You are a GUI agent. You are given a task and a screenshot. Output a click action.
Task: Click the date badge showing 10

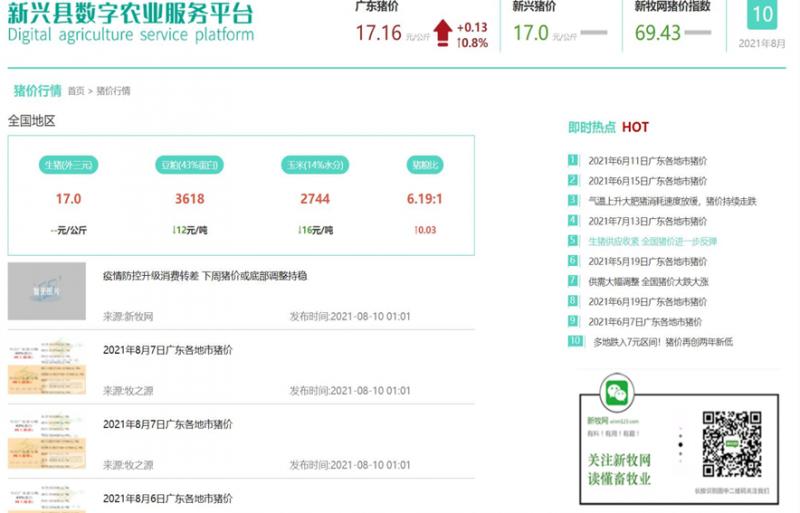pos(763,15)
